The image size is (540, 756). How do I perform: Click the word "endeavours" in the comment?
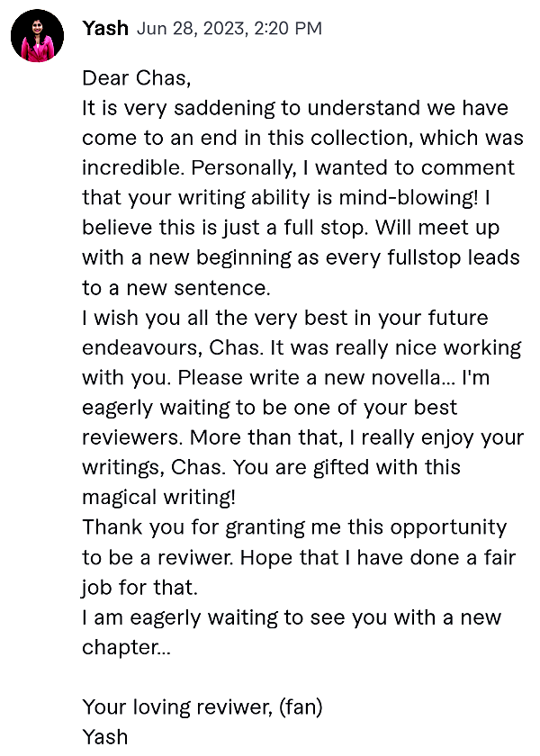142,347
